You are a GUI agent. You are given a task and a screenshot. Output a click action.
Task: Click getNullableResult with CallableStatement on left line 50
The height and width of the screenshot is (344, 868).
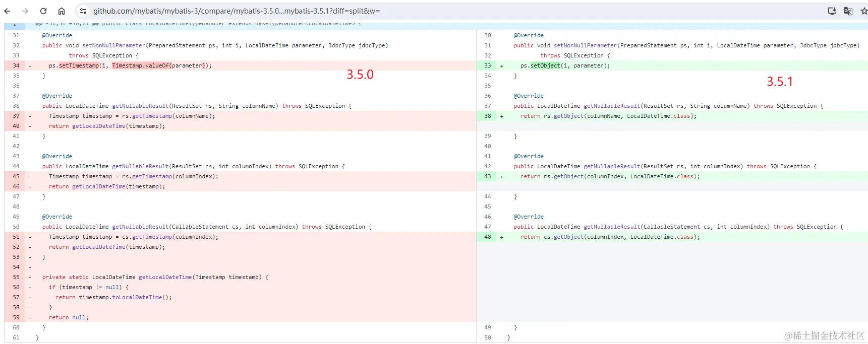(x=140, y=227)
